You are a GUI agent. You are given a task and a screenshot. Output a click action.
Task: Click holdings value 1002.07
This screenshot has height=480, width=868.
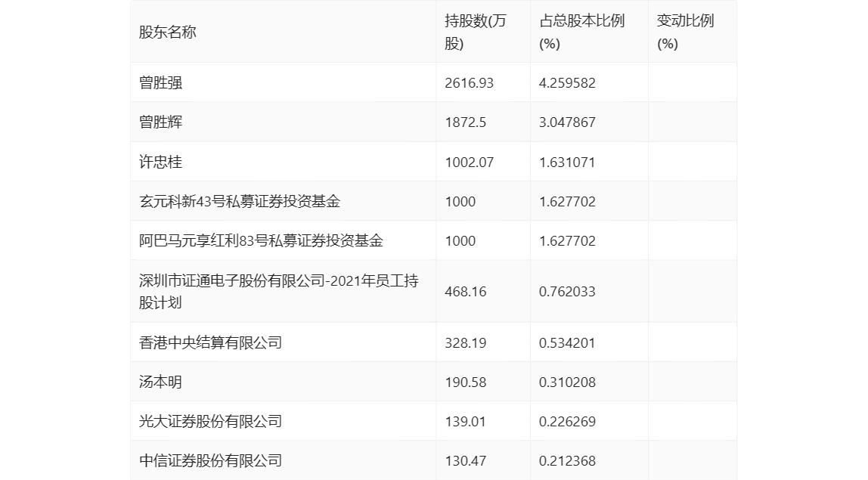[x=469, y=163]
